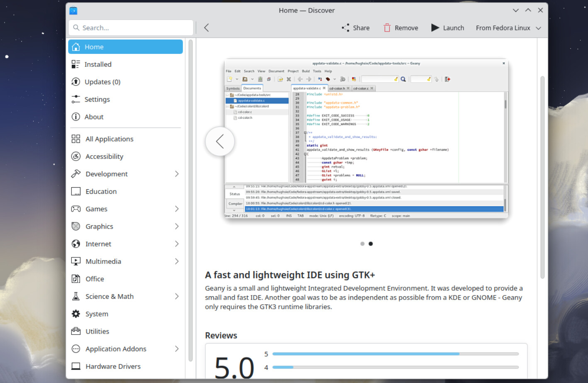588x383 pixels.
Task: Expand the Multimedia category arrow
Action: click(176, 261)
